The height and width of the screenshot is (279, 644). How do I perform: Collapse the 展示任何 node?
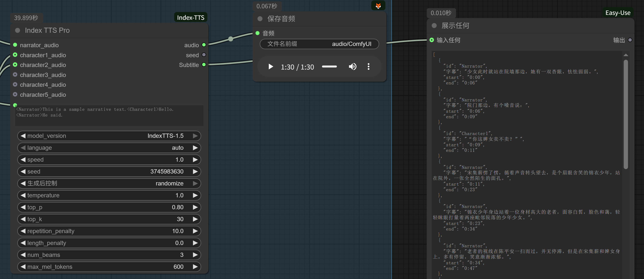point(434,26)
